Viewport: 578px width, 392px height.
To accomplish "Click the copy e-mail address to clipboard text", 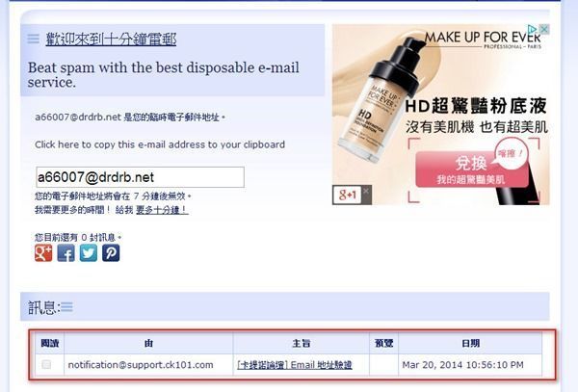I will (x=160, y=144).
